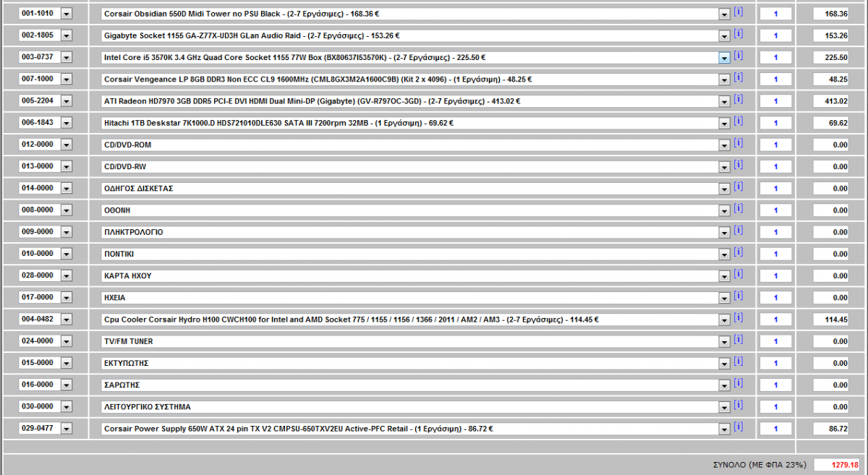Open info [i] for Cpu Cooler Corsair Hydro row
Screen dimensions: 868x475
[738, 317]
